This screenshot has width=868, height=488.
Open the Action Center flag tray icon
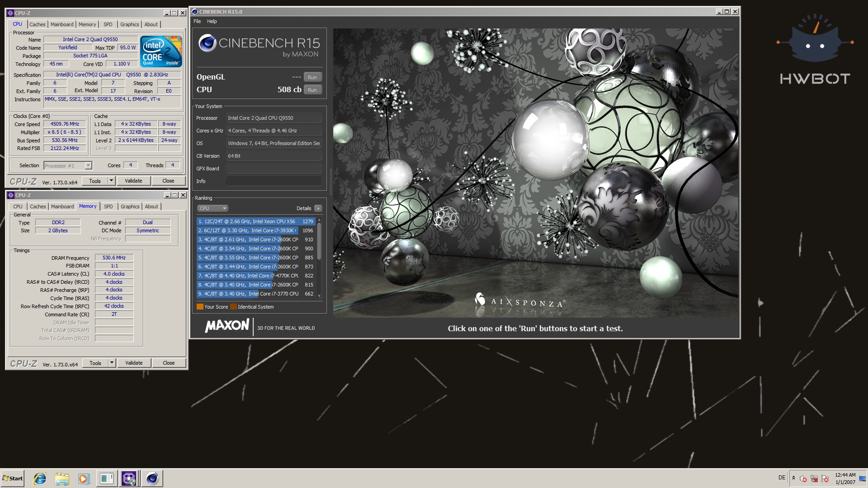pyautogui.click(x=825, y=479)
